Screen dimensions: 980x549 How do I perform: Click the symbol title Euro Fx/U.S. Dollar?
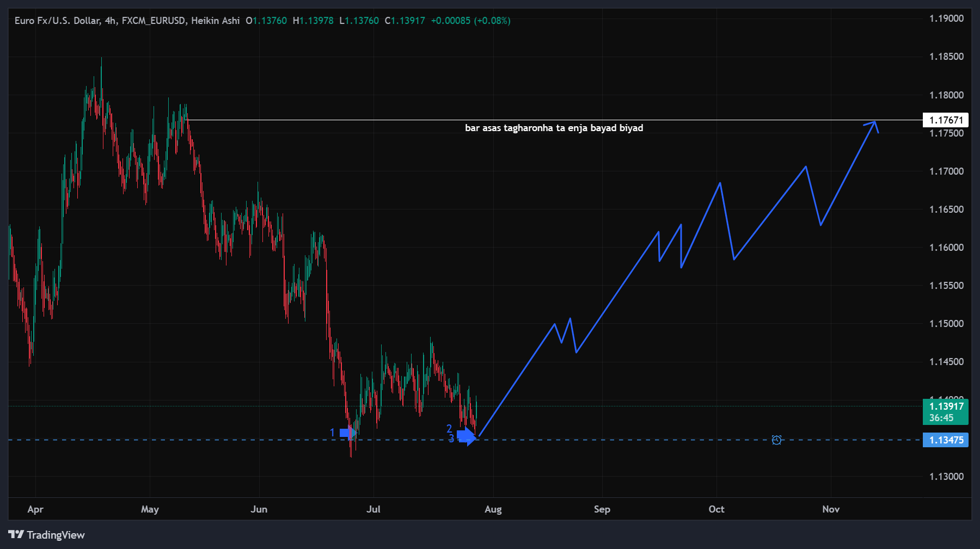coord(57,21)
